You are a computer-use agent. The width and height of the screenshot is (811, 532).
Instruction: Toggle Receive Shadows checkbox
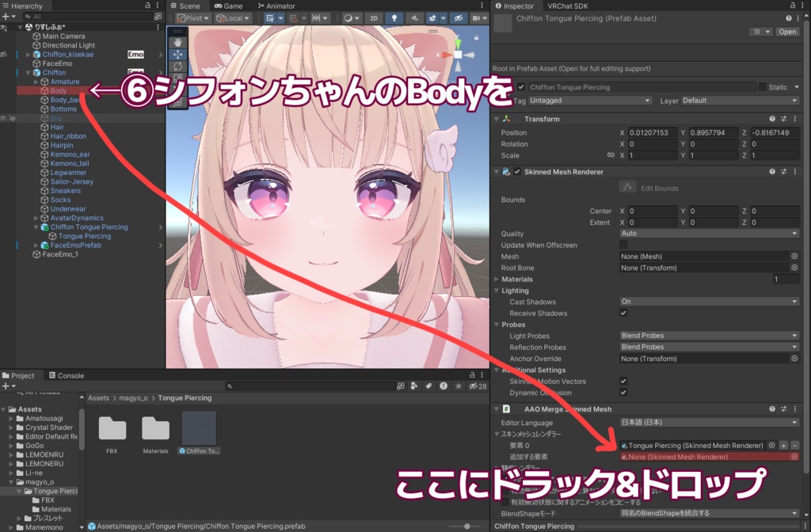[623, 313]
